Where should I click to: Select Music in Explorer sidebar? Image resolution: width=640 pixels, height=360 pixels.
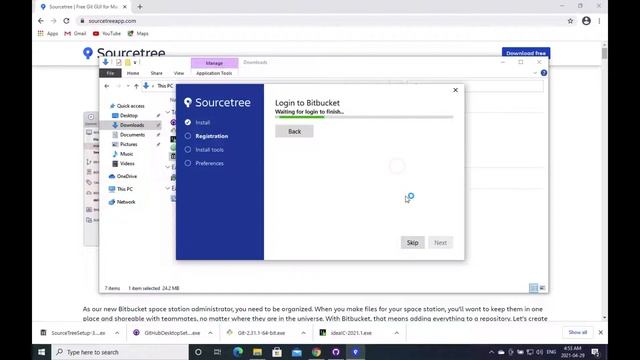(x=127, y=154)
